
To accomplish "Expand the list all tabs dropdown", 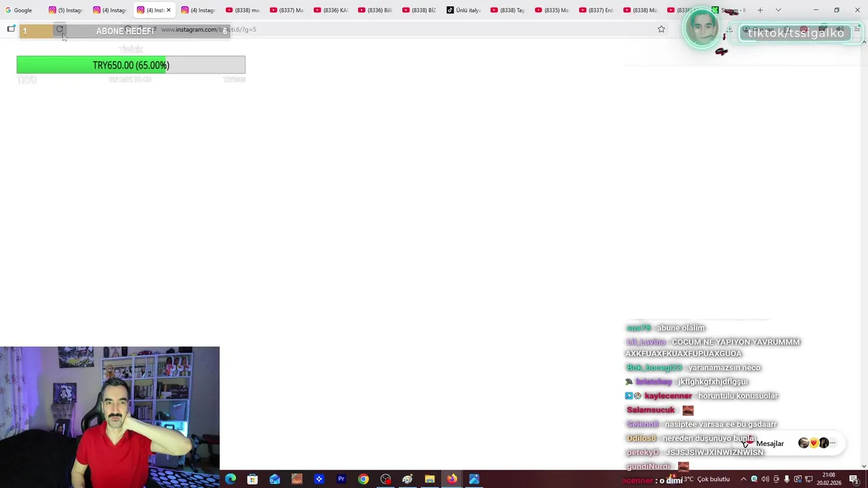I will coord(778,10).
